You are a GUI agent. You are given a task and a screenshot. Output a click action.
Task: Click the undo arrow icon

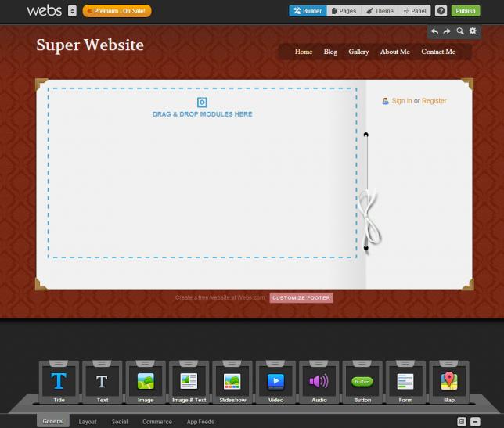click(x=435, y=31)
